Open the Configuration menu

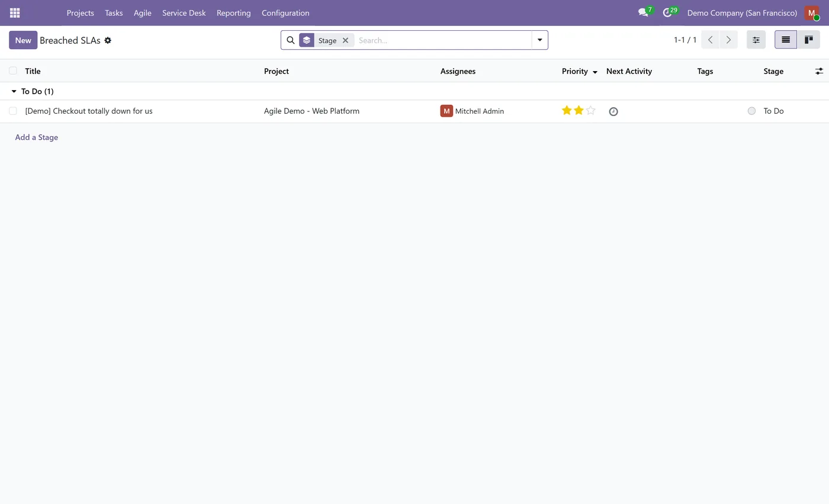point(285,12)
